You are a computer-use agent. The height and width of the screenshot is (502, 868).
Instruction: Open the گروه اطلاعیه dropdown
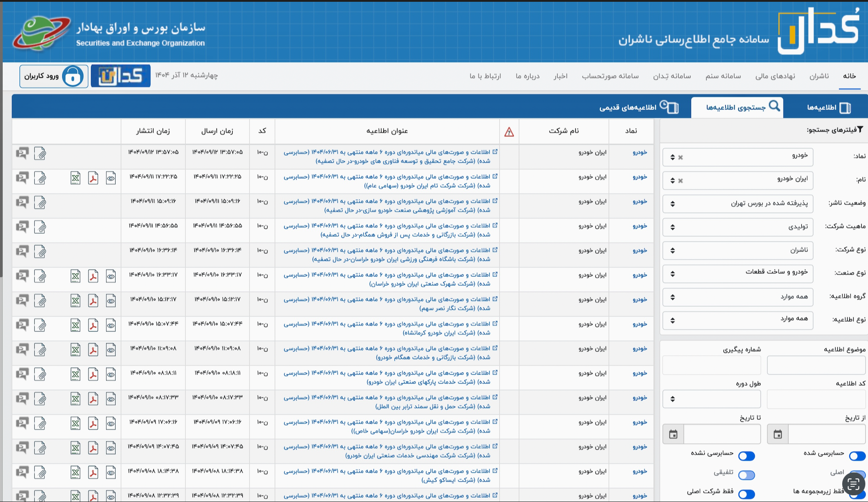click(738, 297)
